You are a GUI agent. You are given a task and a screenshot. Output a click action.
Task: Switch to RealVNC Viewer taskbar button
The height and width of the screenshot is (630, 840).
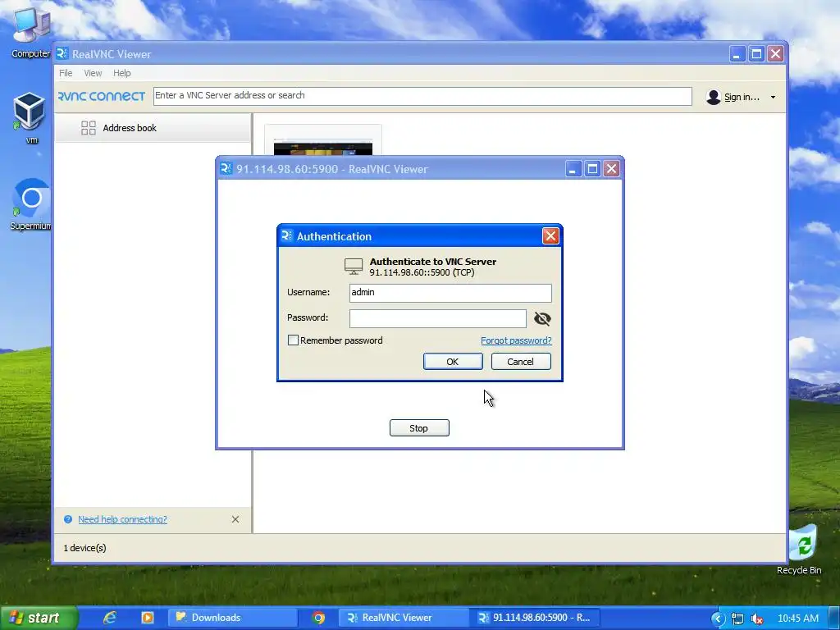[404, 618]
